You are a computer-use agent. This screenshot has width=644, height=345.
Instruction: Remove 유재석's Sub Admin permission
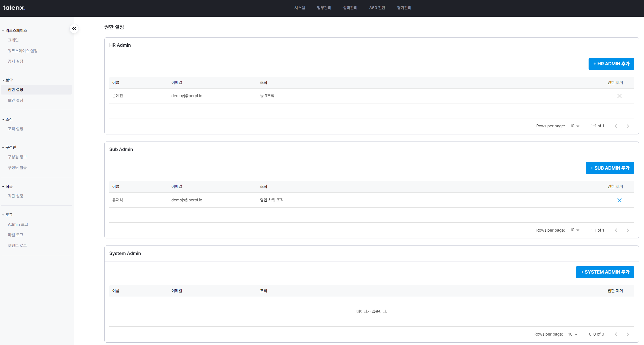(x=619, y=200)
